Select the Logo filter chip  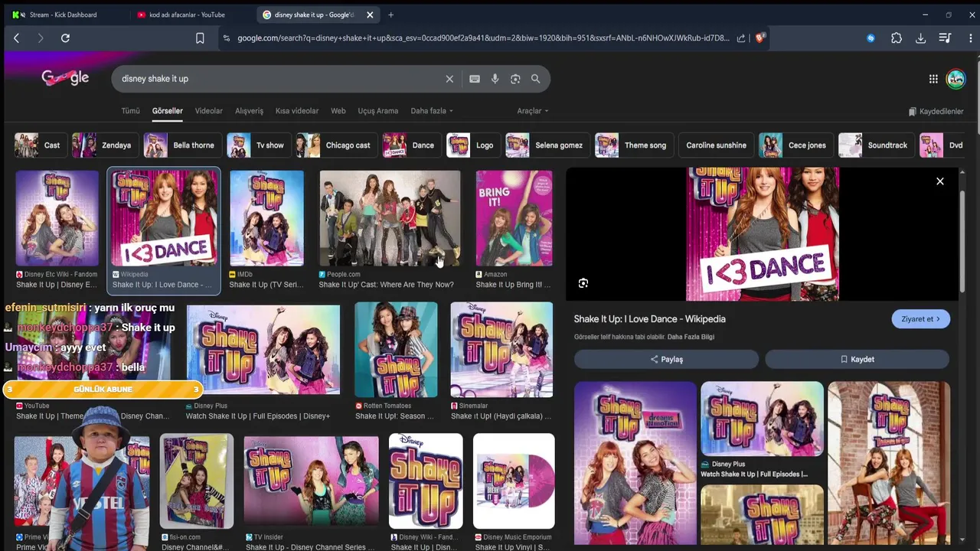tap(473, 145)
